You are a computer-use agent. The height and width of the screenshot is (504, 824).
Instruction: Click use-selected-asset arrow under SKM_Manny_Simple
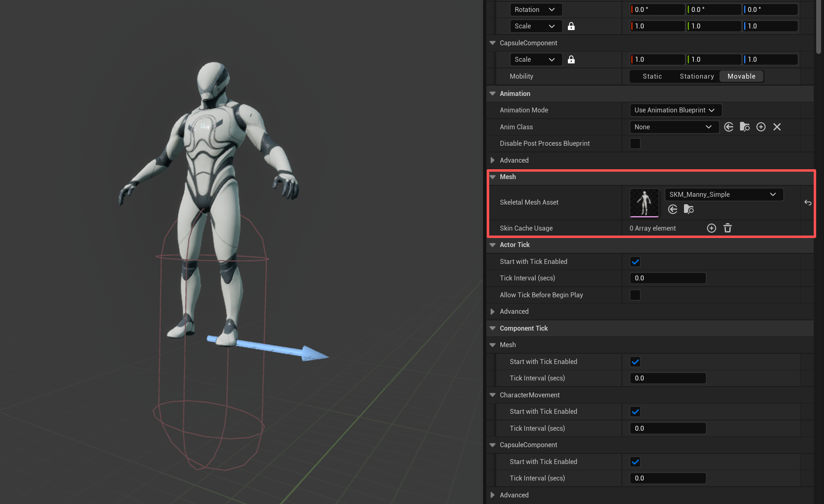pyautogui.click(x=673, y=210)
